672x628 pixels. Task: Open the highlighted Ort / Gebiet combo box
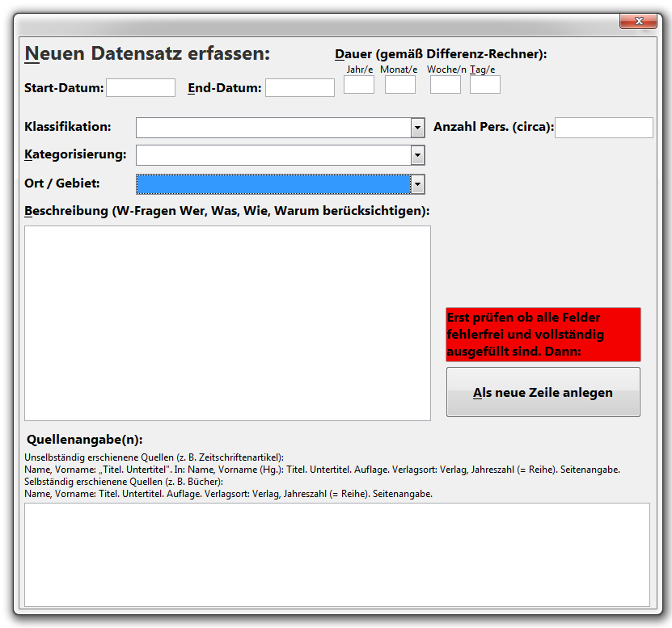417,184
